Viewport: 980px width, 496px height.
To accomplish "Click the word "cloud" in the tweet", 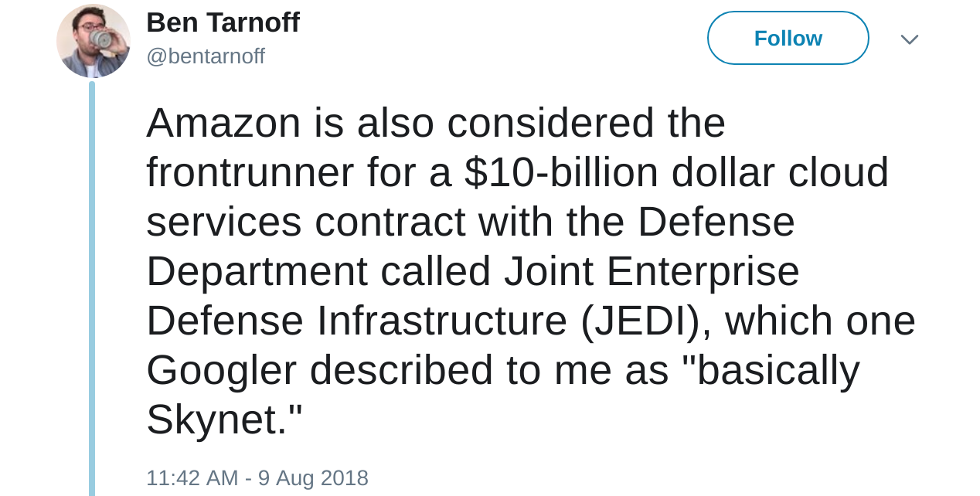I will click(x=839, y=172).
